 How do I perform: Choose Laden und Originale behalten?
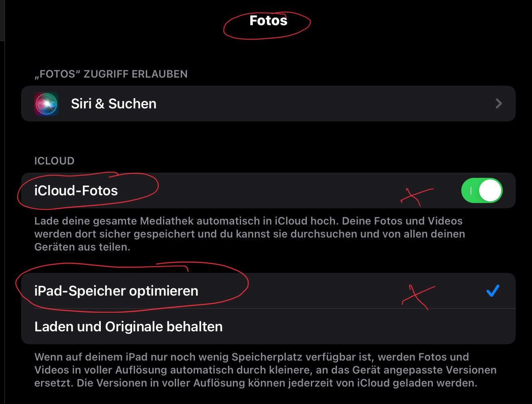point(128,326)
